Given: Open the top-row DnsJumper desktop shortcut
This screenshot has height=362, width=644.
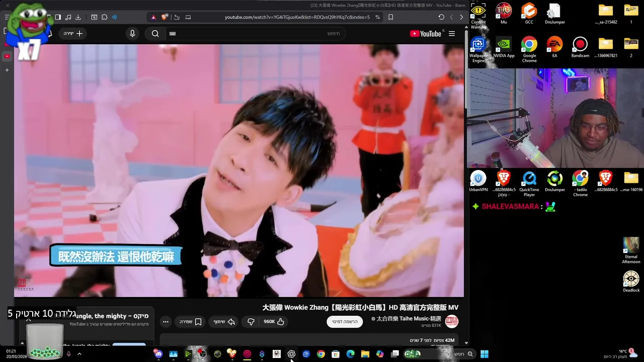Looking at the screenshot, I should coord(555,14).
